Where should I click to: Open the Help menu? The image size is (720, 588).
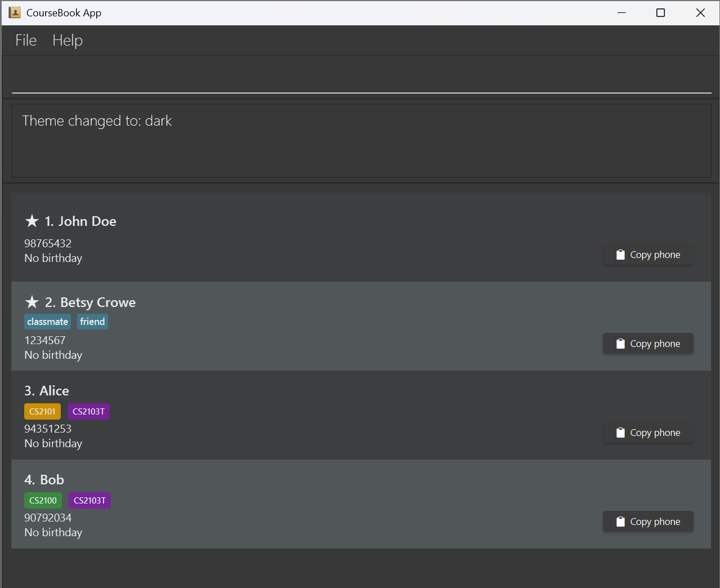pos(67,40)
